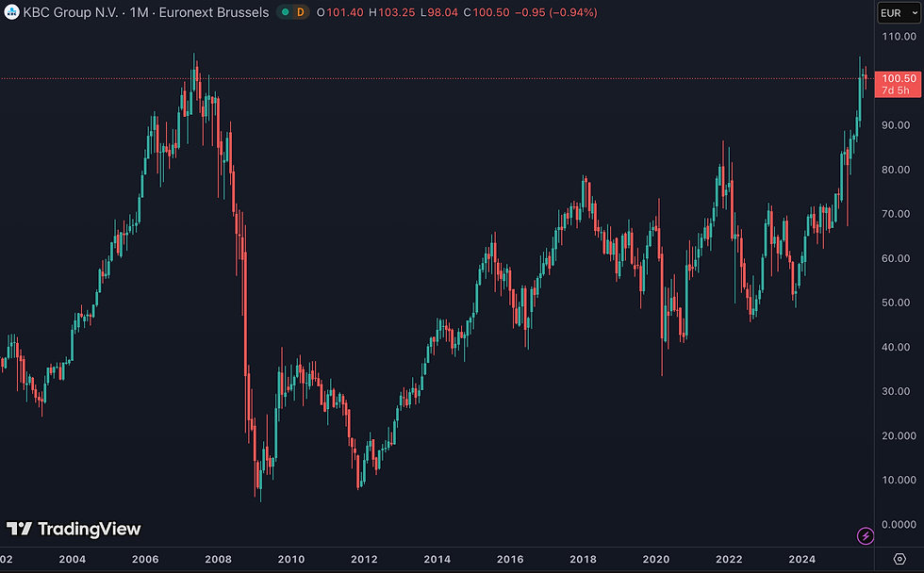Image resolution: width=924 pixels, height=573 pixels.
Task: Click the 2010 time axis label
Action: point(291,560)
